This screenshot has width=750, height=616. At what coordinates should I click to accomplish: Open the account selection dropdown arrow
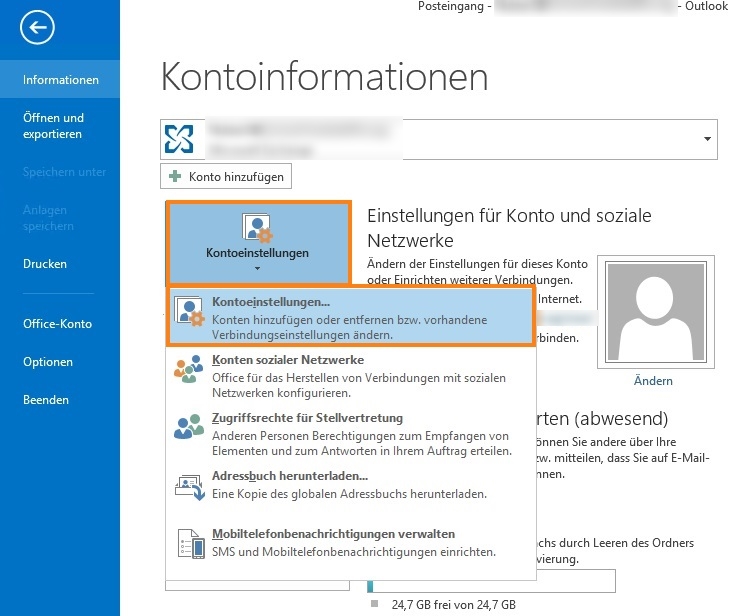pos(708,140)
